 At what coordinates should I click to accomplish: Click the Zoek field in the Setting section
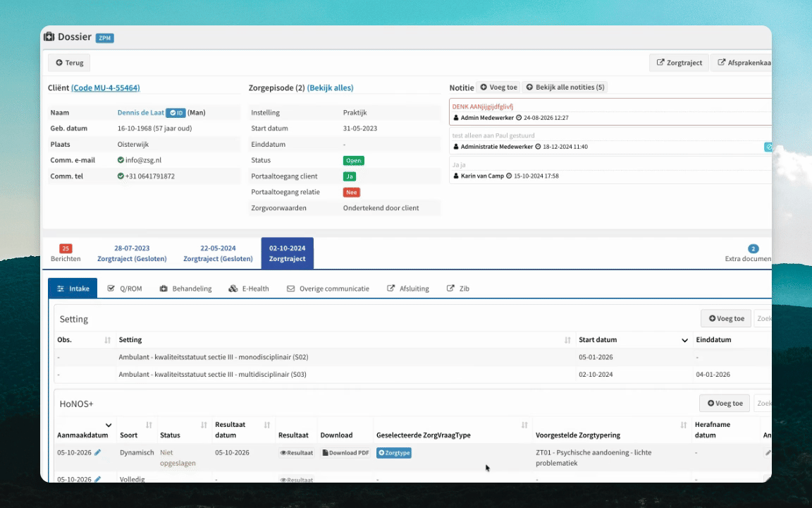tap(763, 318)
